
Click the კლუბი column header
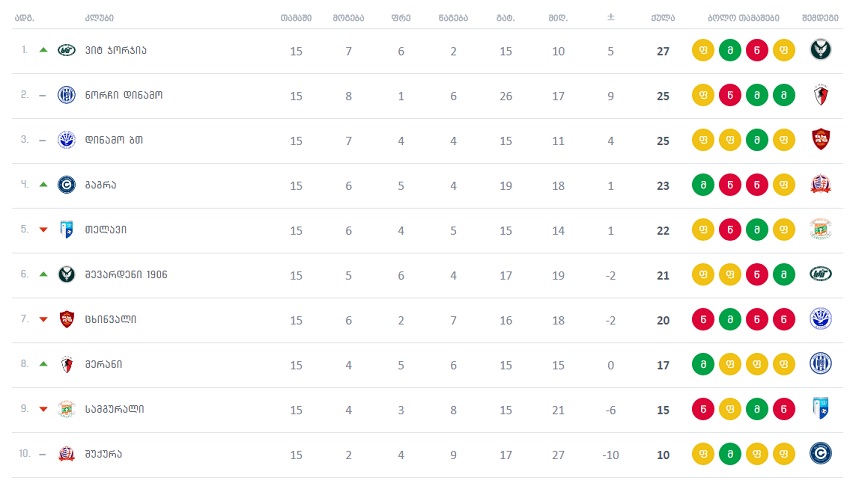tap(99, 18)
